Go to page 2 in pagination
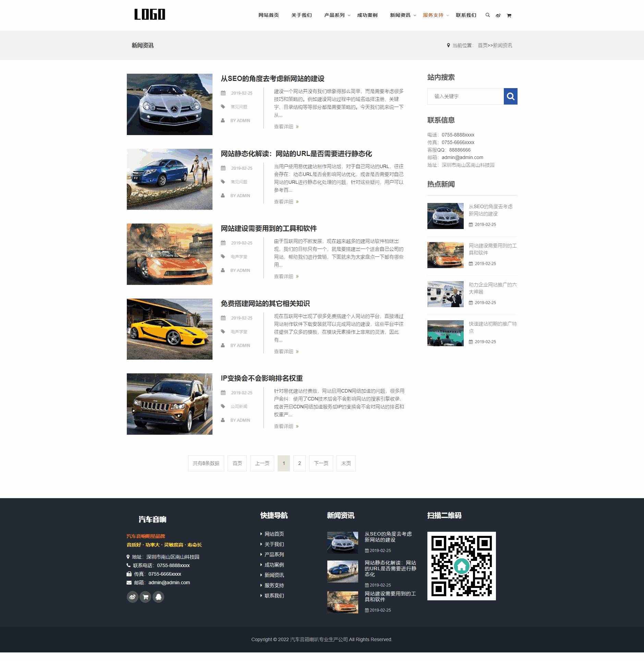This screenshot has height=661, width=644. point(299,463)
